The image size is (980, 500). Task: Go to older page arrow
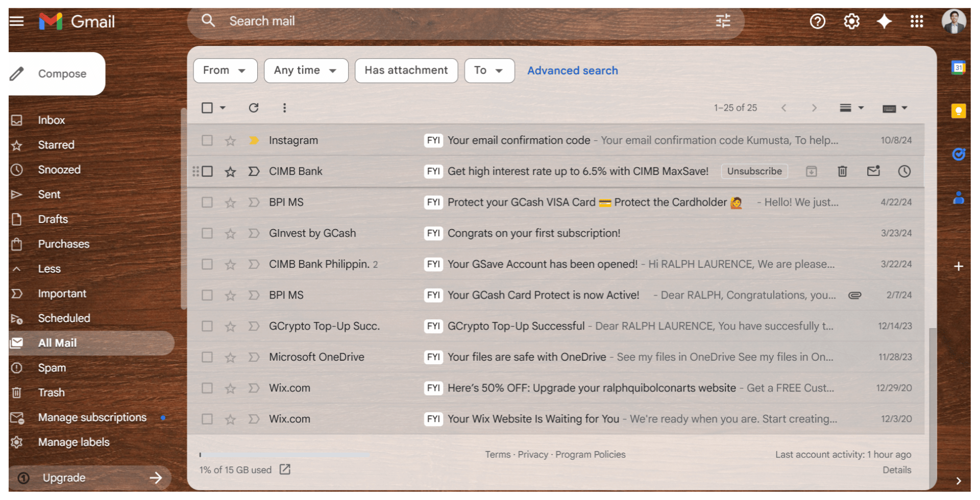pyautogui.click(x=814, y=108)
